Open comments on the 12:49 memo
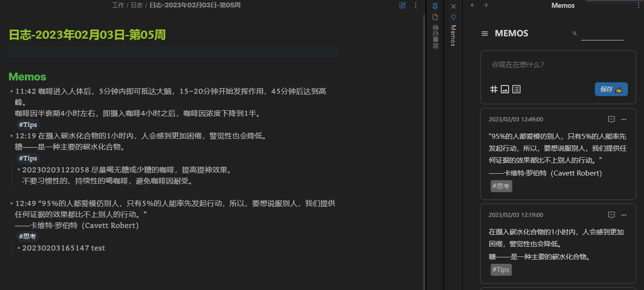The height and width of the screenshot is (290, 644). click(611, 119)
